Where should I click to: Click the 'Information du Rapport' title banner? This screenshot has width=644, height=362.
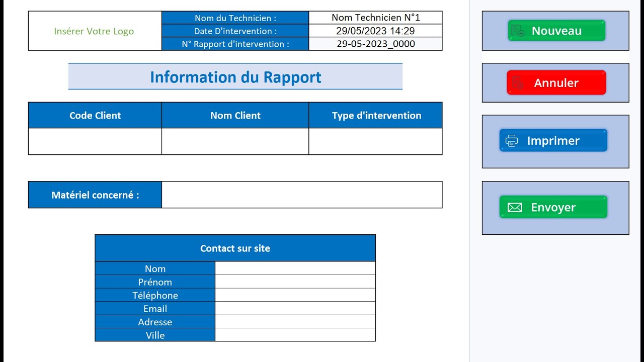pyautogui.click(x=235, y=77)
